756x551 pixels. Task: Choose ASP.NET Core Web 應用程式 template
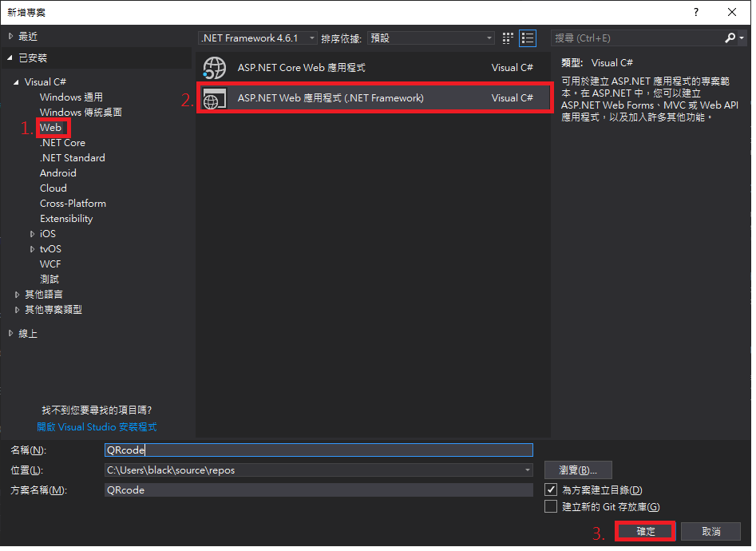(x=373, y=68)
